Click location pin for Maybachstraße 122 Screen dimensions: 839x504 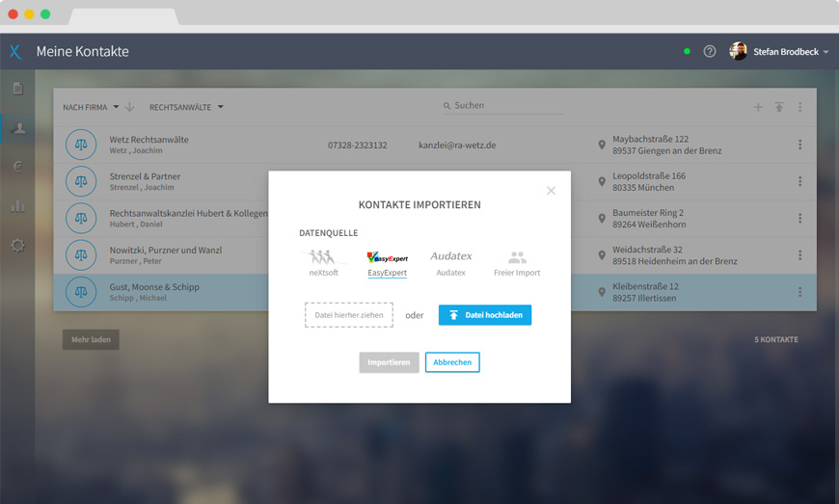(602, 145)
